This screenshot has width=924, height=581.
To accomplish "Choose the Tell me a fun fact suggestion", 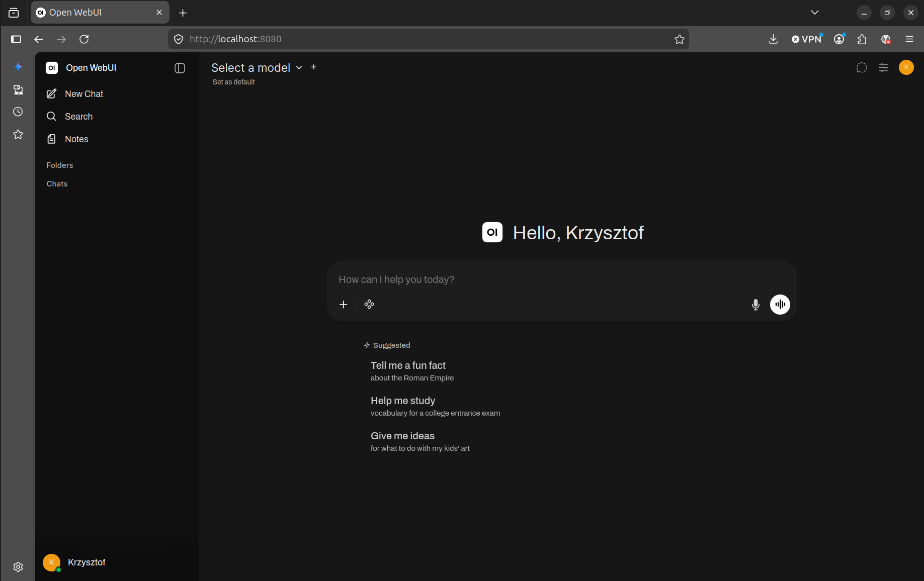I will (x=412, y=371).
